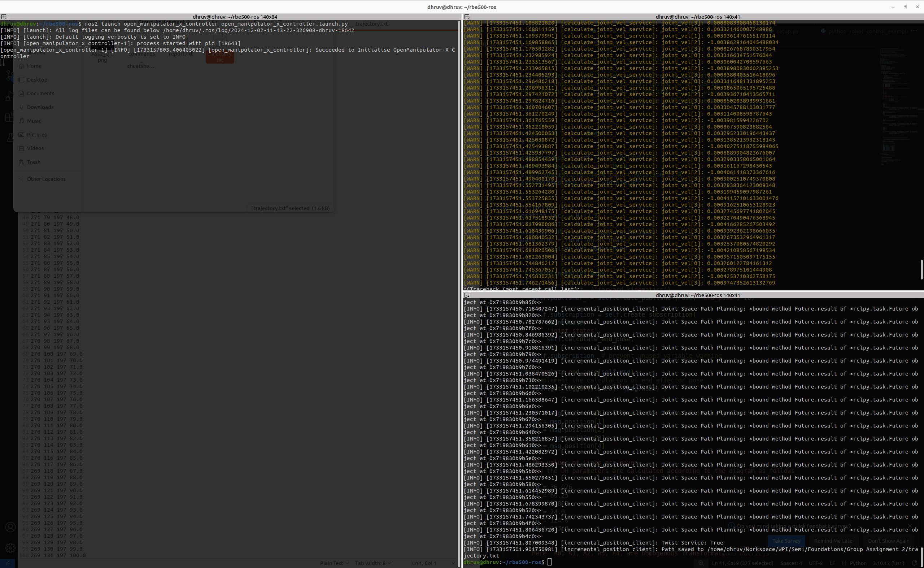Click the 140x84 terminal pane title bar
Screen dimensions: 924x568
click(235, 17)
